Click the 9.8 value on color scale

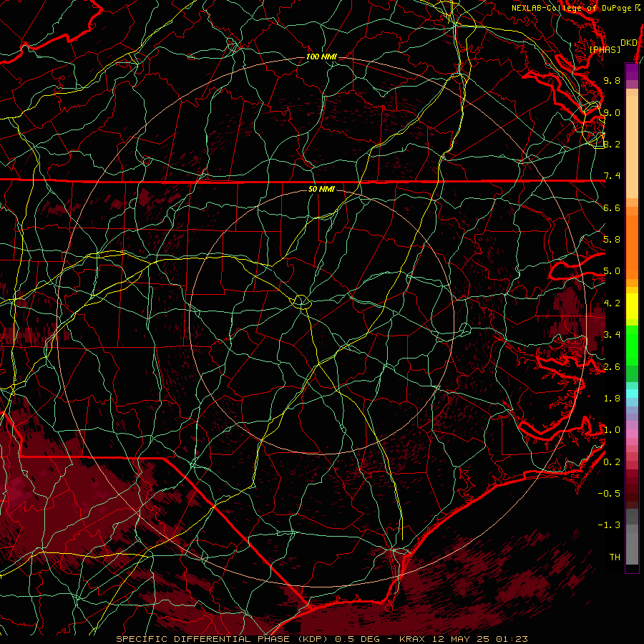(612, 80)
